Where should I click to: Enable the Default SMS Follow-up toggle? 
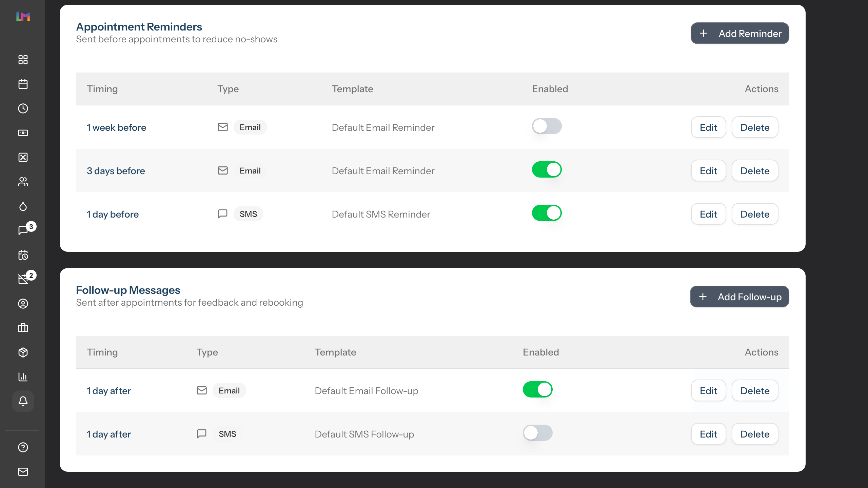pos(537,433)
